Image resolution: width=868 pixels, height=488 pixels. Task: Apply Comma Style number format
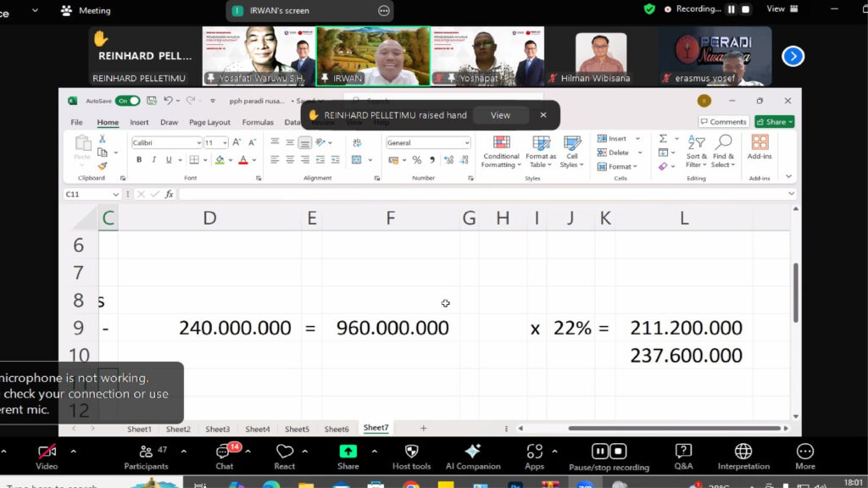coord(432,160)
